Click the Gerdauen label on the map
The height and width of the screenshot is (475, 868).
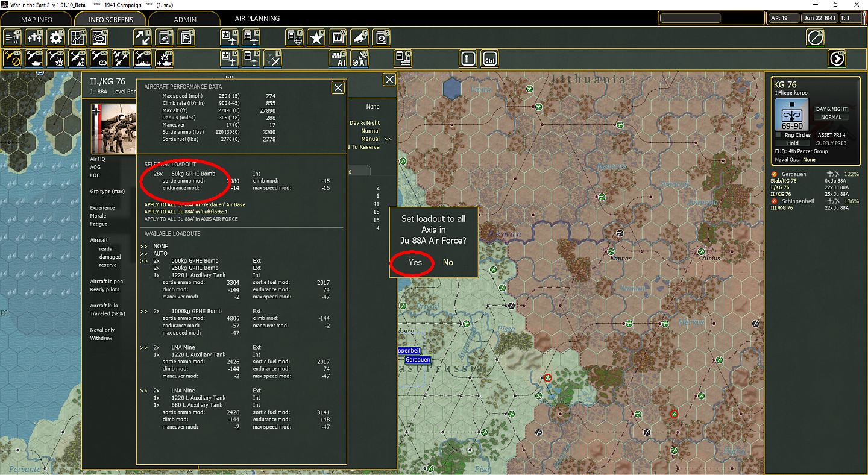[x=418, y=360]
